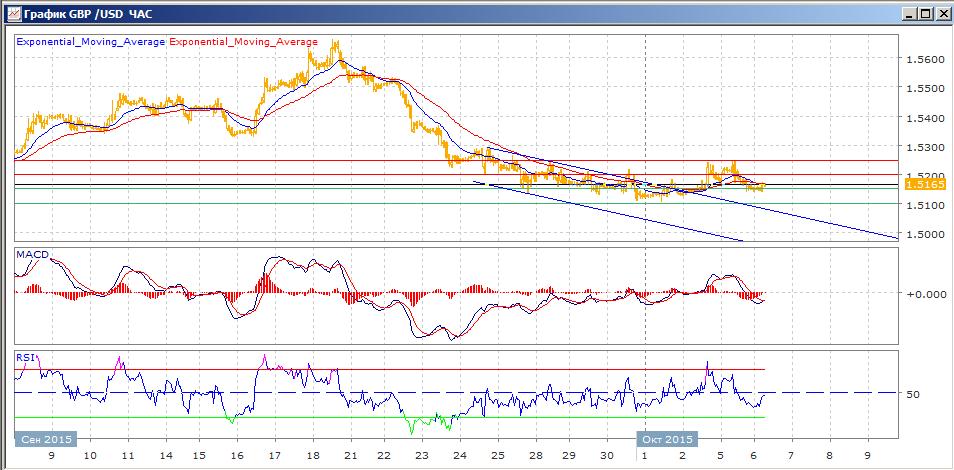Click the 1.5000 price axis label
Image resolution: width=954 pixels, height=470 pixels.
click(x=924, y=234)
